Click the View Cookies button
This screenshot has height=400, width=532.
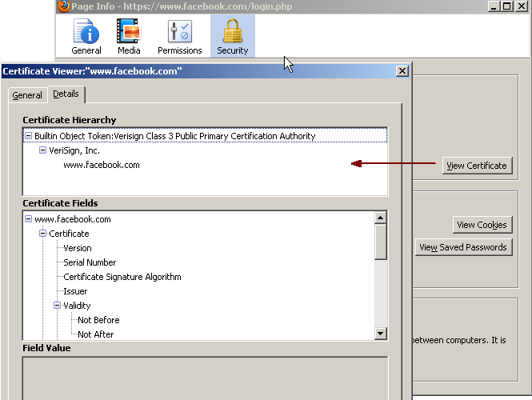pos(482,225)
